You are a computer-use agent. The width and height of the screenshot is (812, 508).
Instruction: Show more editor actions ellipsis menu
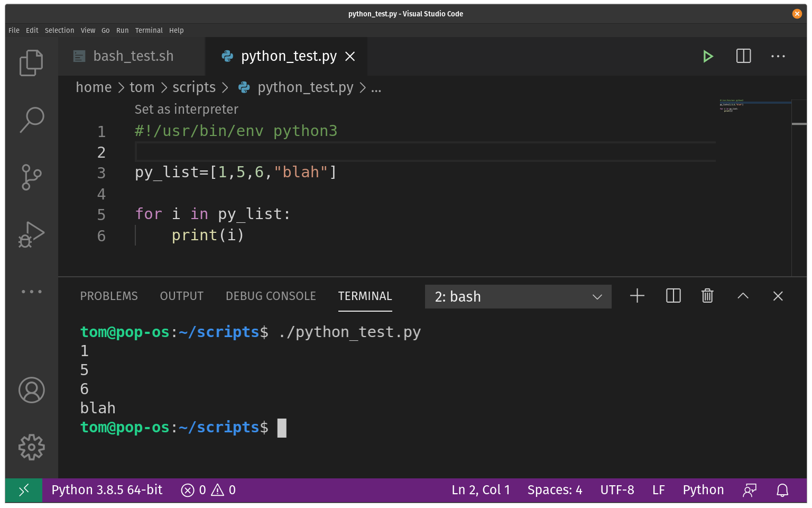coord(778,56)
